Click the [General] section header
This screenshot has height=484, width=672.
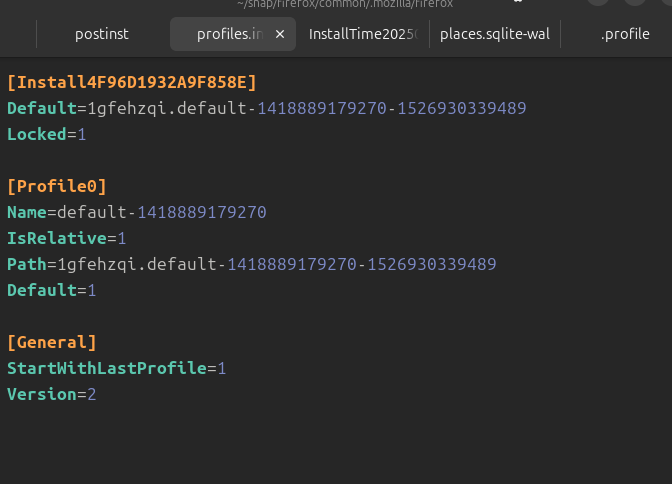coord(52,342)
